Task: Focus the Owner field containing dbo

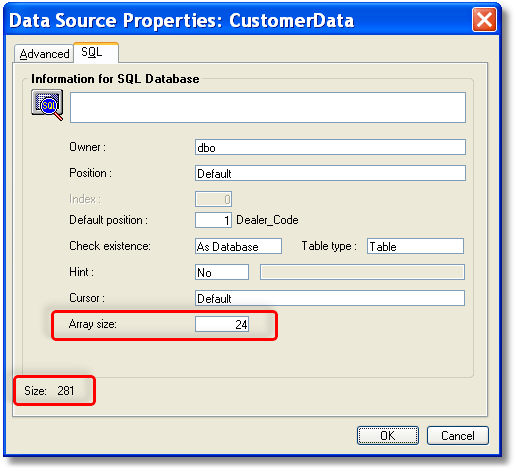Action: click(x=330, y=147)
